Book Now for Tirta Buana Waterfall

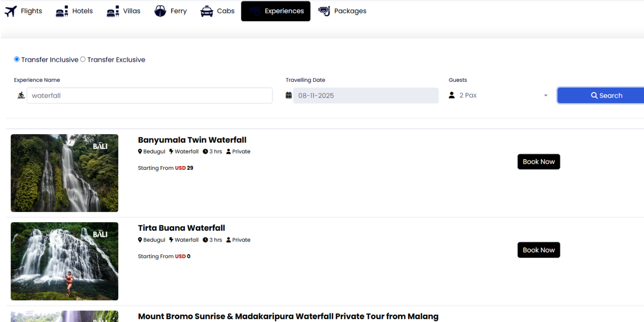pos(539,250)
